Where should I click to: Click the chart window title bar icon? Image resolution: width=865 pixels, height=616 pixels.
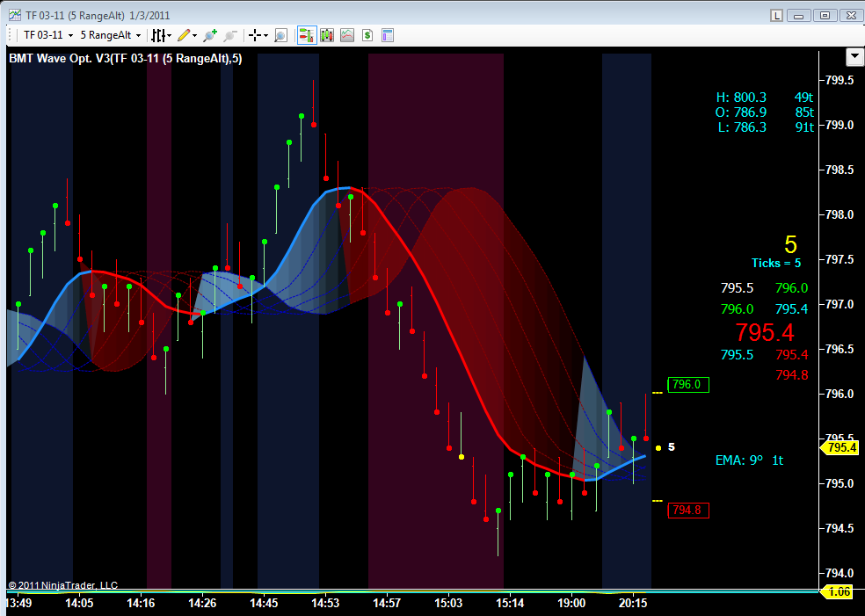point(15,16)
